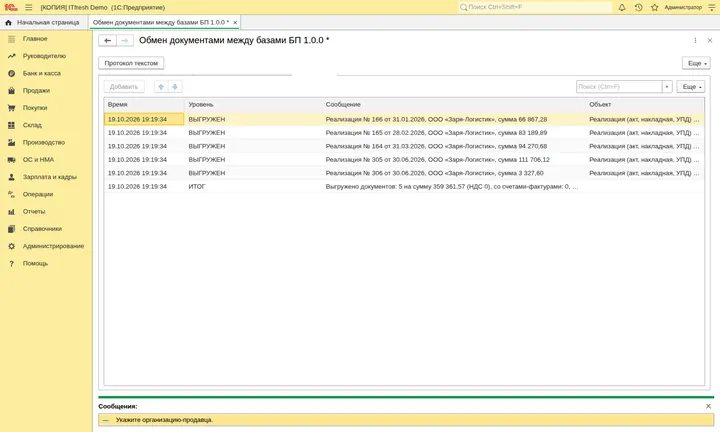Open Покупки cart icon

[x=11, y=108]
